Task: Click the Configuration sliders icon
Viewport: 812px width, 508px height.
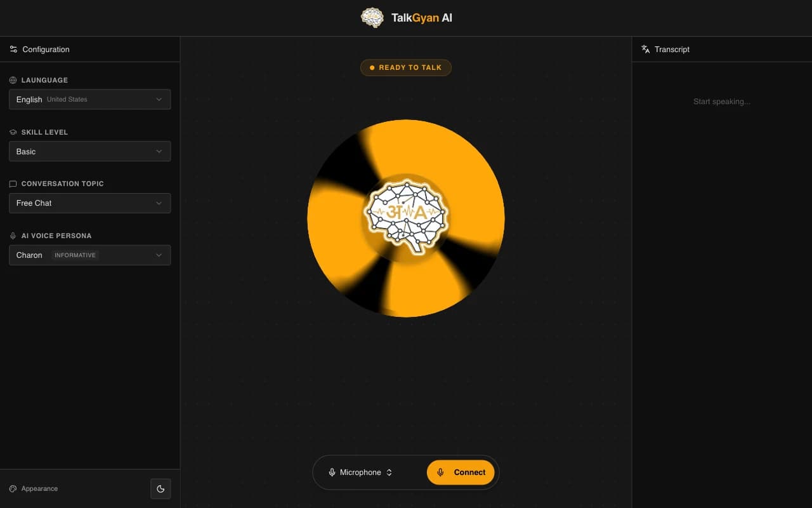Action: tap(13, 49)
